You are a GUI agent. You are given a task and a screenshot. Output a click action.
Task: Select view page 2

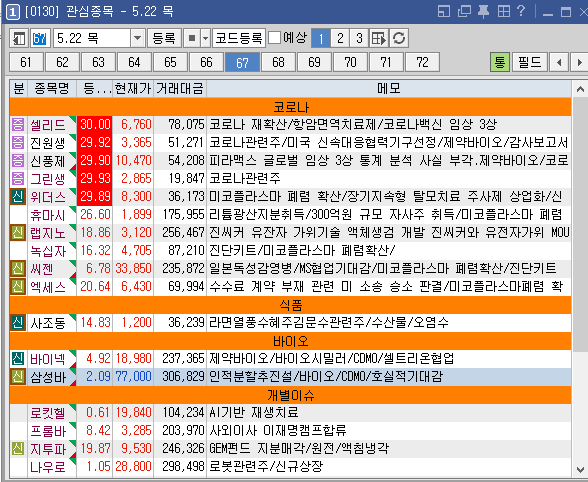pyautogui.click(x=340, y=38)
